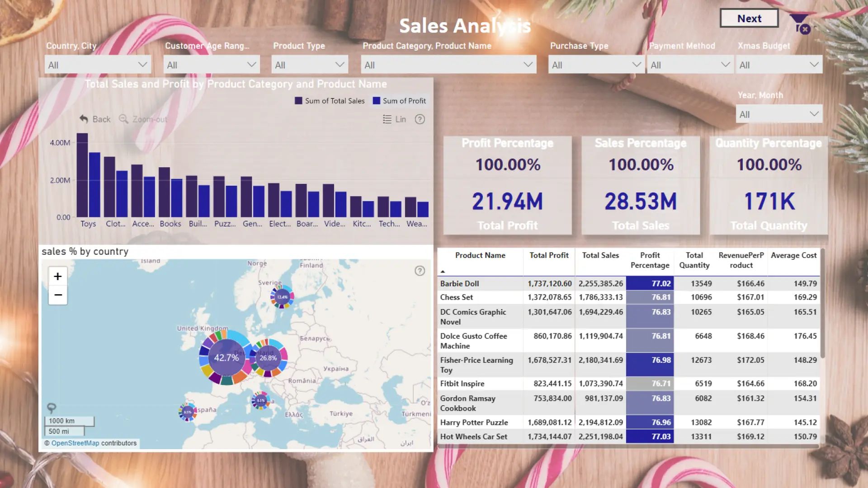Click the Zoom-out magnifier icon

pyautogui.click(x=123, y=119)
